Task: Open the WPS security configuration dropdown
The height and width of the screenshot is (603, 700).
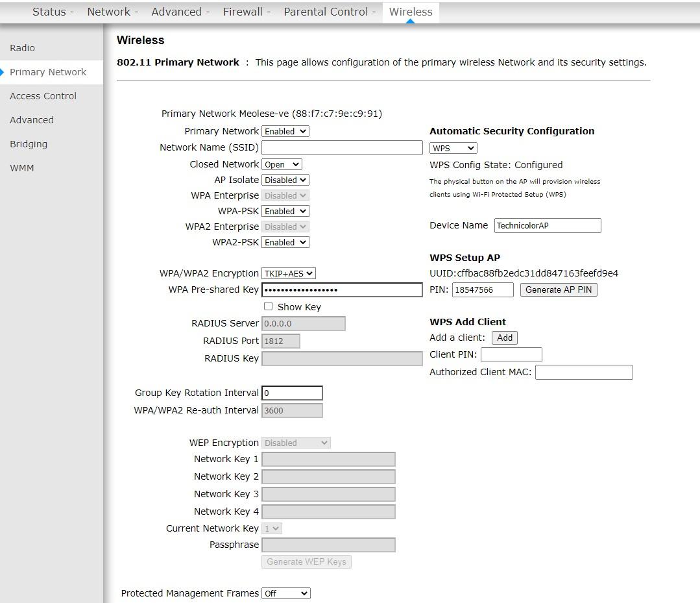Action: coord(453,148)
